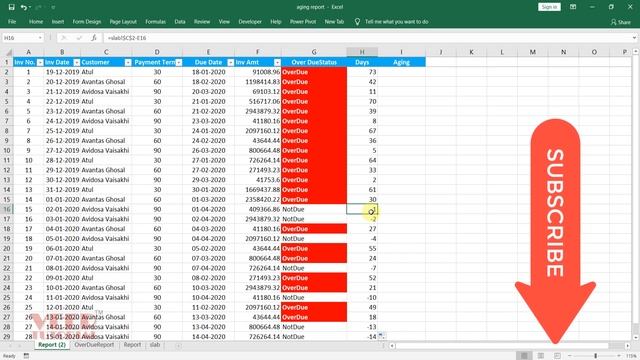The height and width of the screenshot is (360, 640).
Task: Click the Undo arrow icon
Action: tap(24, 7)
